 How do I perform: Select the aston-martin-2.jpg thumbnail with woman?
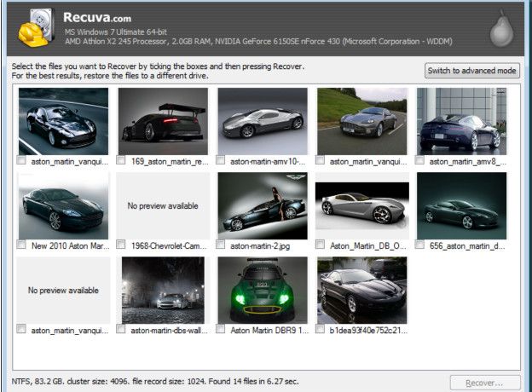(263, 206)
